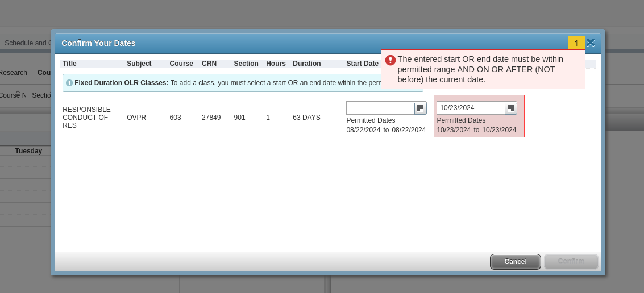Close the Confirm Your Dates dialog

click(591, 43)
